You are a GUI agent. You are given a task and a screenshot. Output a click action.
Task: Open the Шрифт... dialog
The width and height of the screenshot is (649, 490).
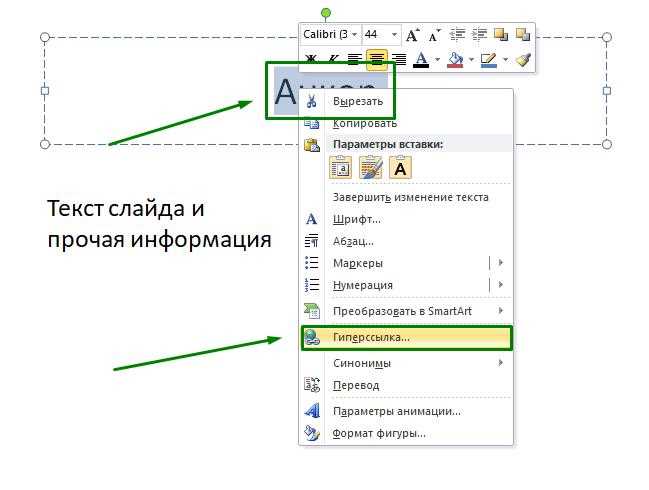(406, 219)
